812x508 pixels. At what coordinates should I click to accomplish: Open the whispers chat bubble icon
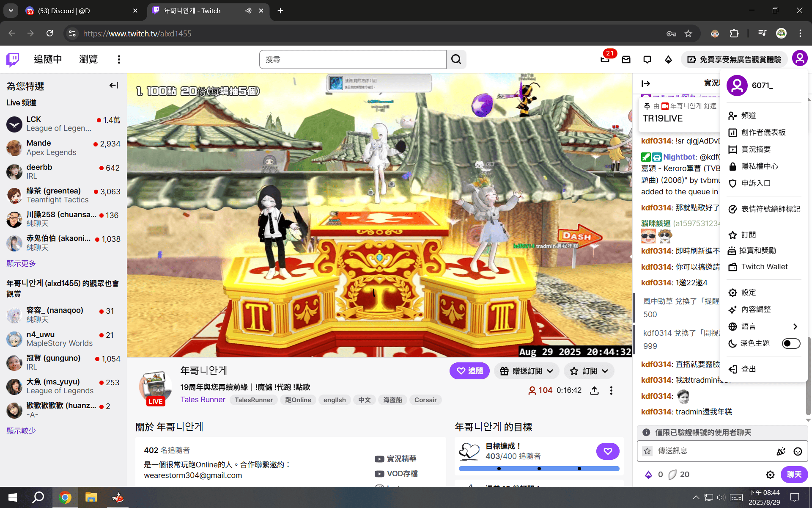click(x=647, y=60)
